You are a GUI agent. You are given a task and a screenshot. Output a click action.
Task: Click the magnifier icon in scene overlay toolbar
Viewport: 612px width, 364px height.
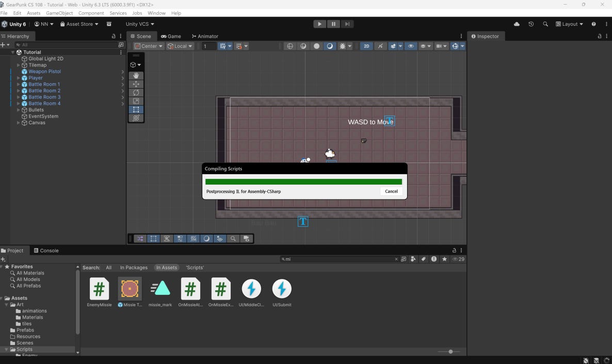[x=233, y=239]
